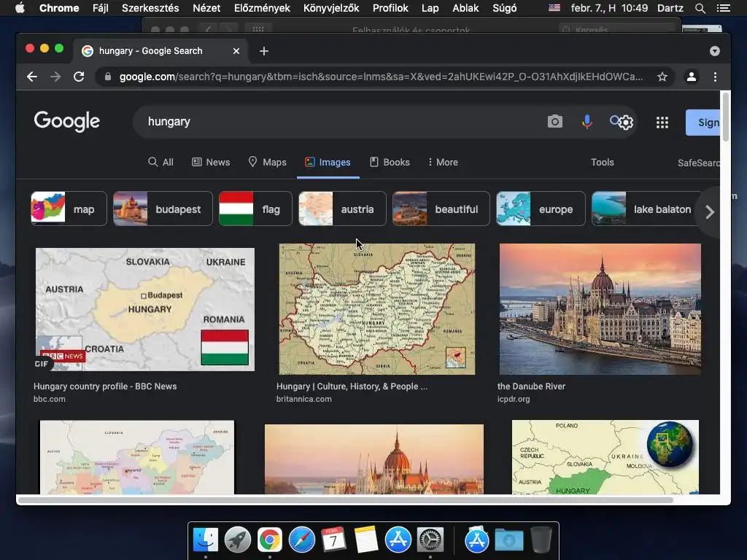Viewport: 747px width, 560px height.
Task: Open the tab search dropdown arrow
Action: [x=715, y=51]
